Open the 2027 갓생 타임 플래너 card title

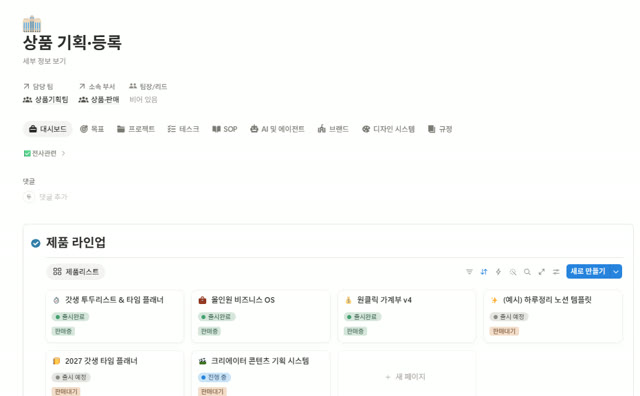[101, 361]
